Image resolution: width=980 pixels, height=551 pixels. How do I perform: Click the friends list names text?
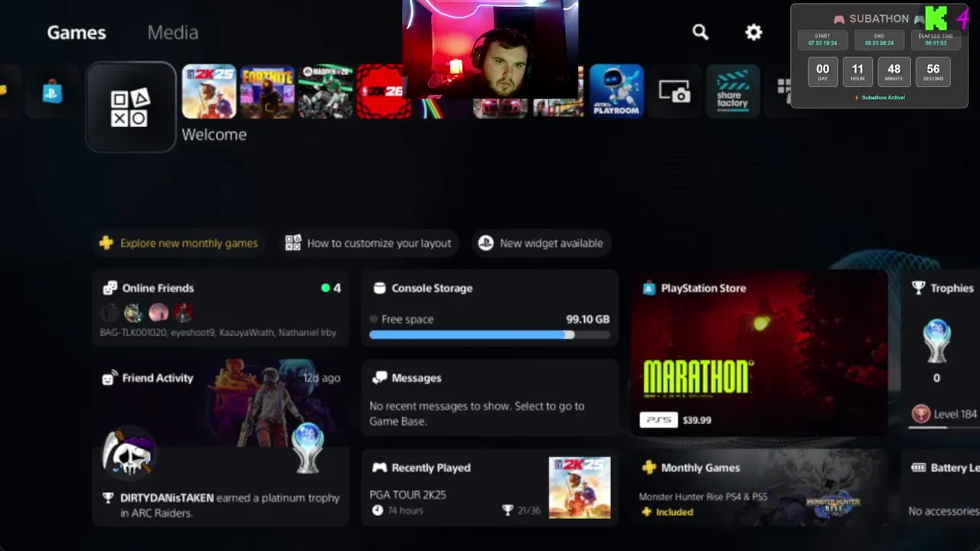tap(218, 333)
